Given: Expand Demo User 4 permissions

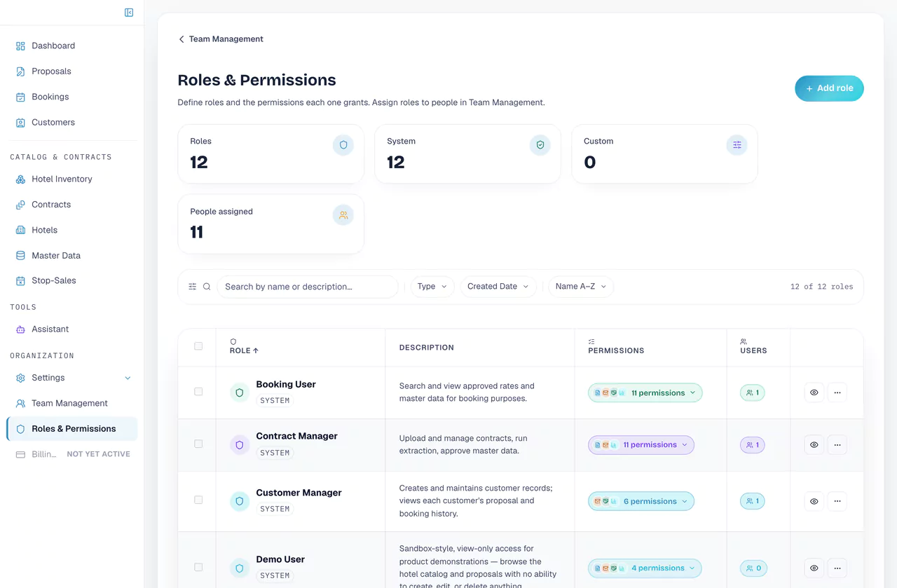Looking at the screenshot, I should point(645,568).
